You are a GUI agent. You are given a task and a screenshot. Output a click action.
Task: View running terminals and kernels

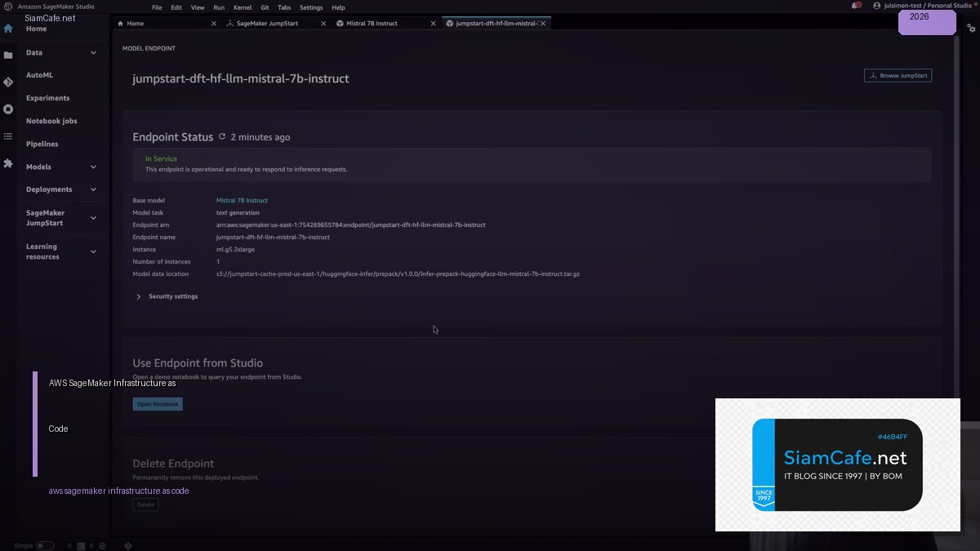[8, 109]
